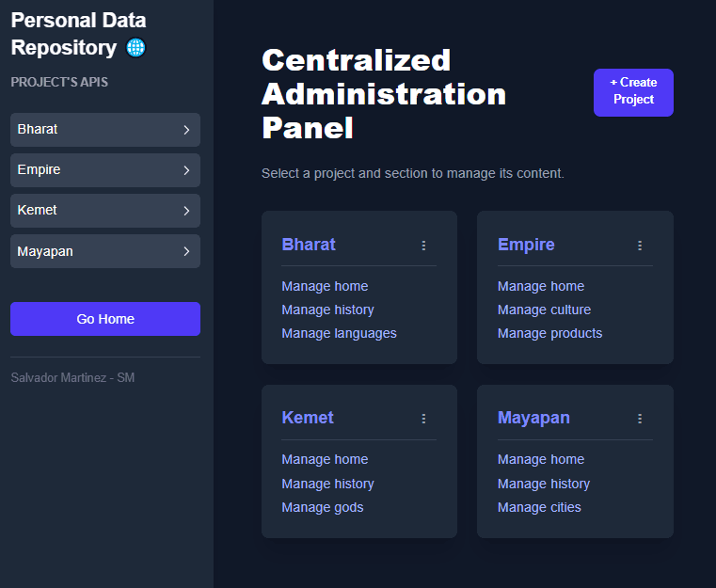Image resolution: width=716 pixels, height=588 pixels.
Task: Click the 'Select a project and section' subtitle
Action: tap(413, 173)
